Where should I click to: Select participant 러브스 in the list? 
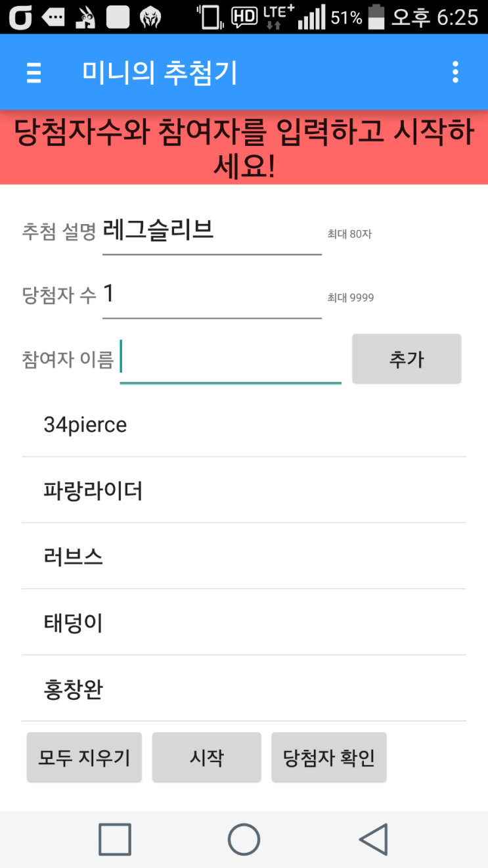tap(244, 557)
